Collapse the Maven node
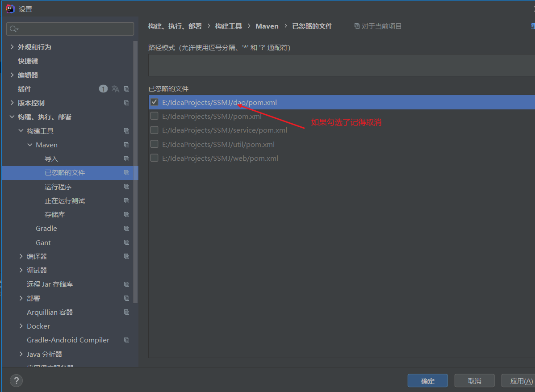This screenshot has height=392, width=535. (30, 145)
